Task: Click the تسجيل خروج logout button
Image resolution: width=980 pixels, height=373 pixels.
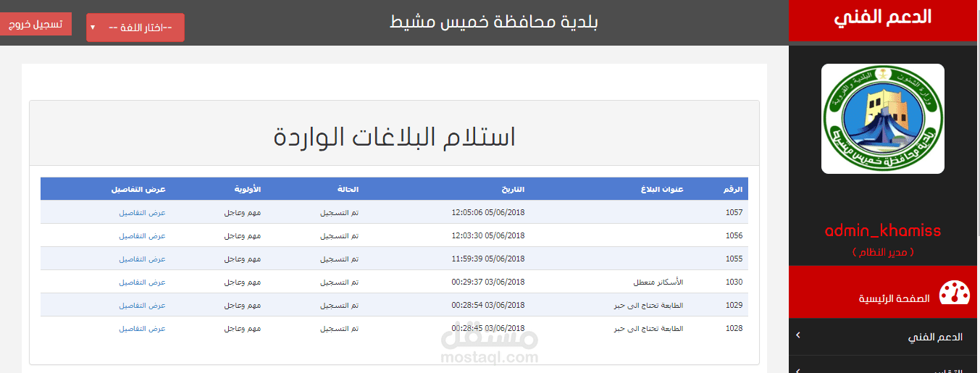Action: point(36,24)
